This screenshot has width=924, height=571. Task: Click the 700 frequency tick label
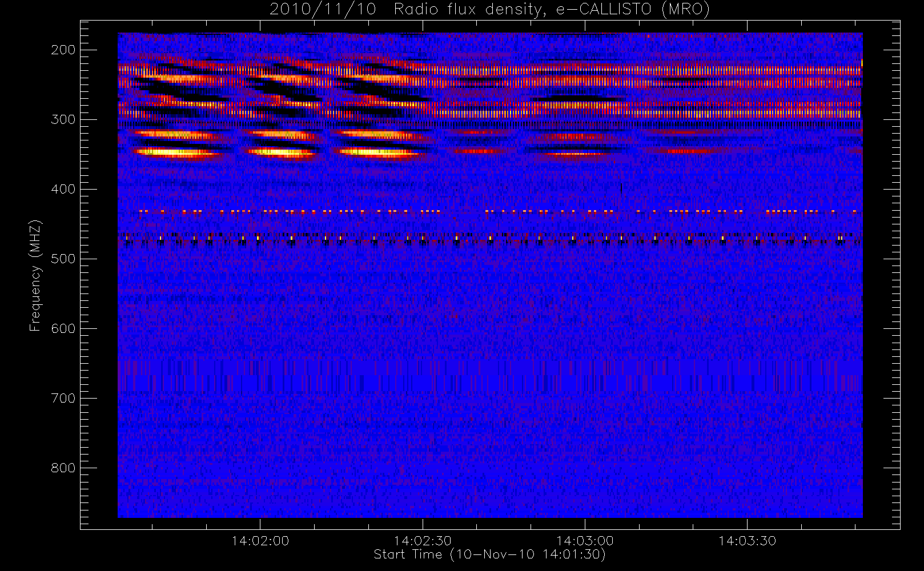tap(63, 398)
